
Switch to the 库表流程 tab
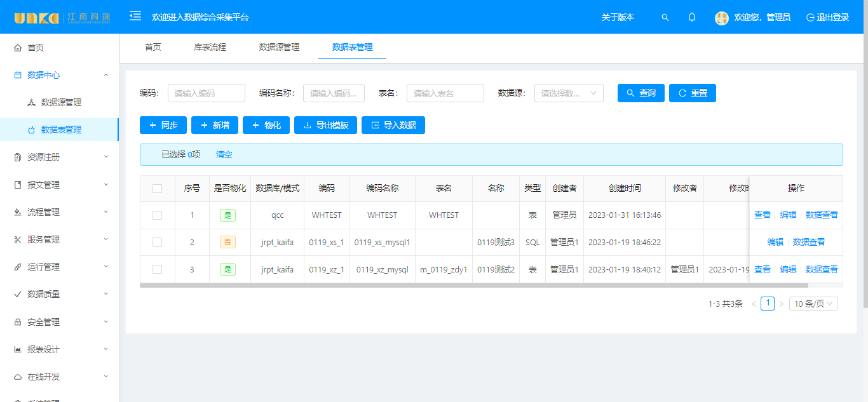[210, 47]
